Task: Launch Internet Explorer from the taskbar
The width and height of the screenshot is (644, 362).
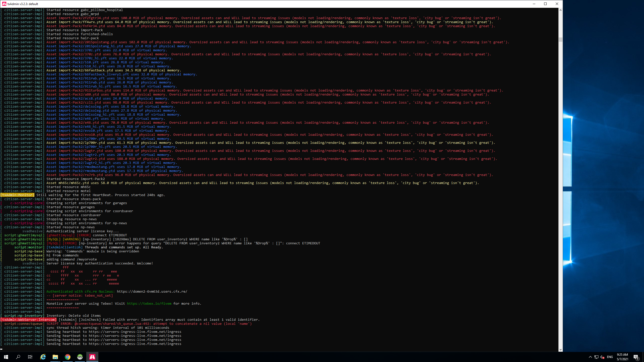Action: coord(43,357)
